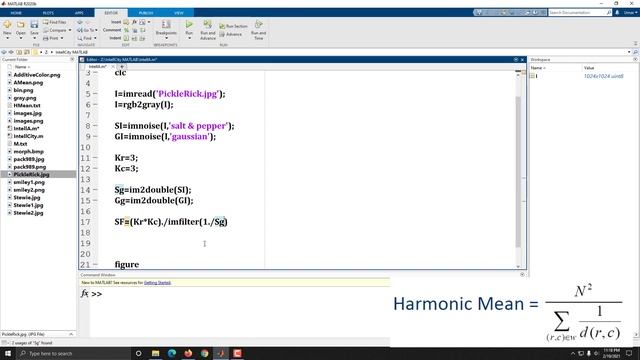Click the New file icon
This screenshot has height=360, width=640.
(x=7, y=24)
